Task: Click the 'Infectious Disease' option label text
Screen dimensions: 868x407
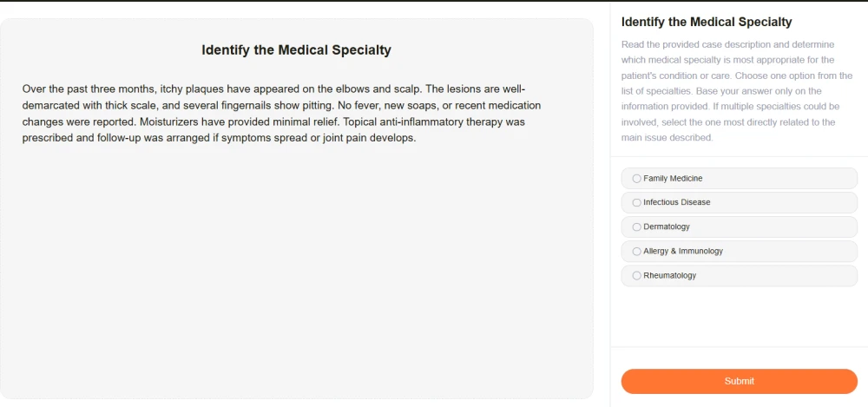Action: pyautogui.click(x=677, y=203)
